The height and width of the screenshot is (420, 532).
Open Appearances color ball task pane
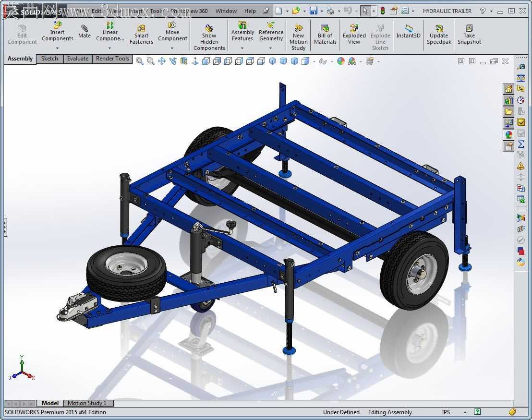508,135
